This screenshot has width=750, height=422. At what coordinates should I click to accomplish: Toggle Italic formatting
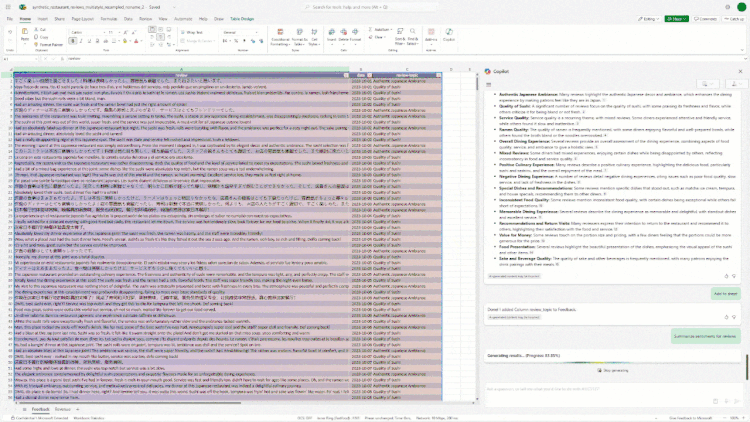point(81,41)
